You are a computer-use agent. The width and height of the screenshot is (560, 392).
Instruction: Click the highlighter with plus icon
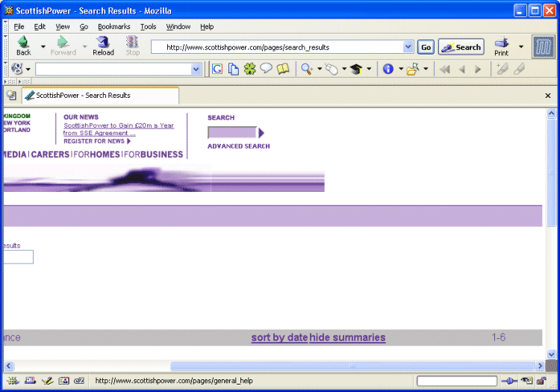point(503,69)
